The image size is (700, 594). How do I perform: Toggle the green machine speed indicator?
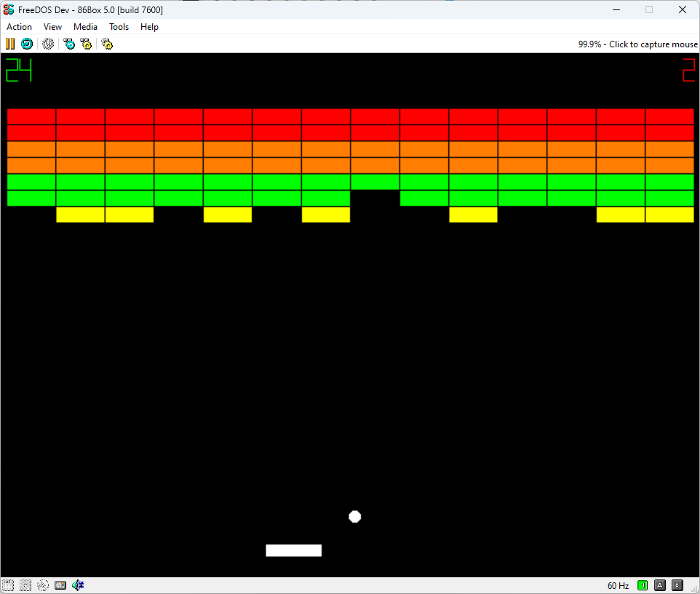pyautogui.click(x=643, y=585)
